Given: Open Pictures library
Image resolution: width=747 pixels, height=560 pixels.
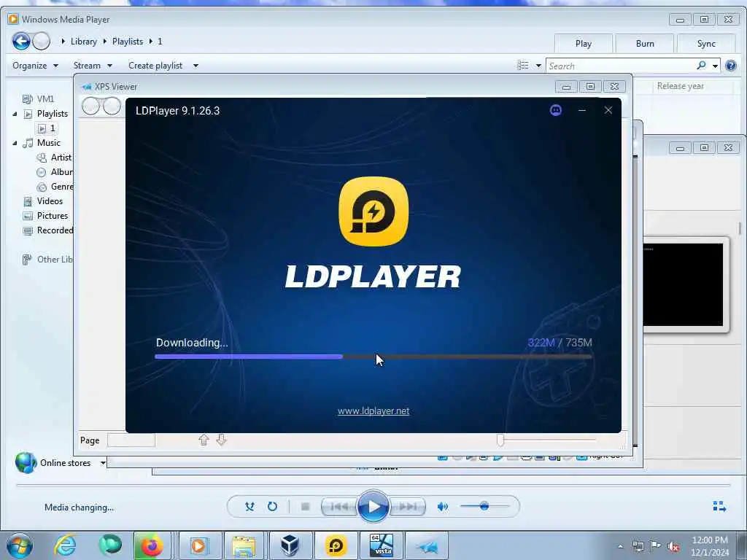Looking at the screenshot, I should click(x=46, y=216).
